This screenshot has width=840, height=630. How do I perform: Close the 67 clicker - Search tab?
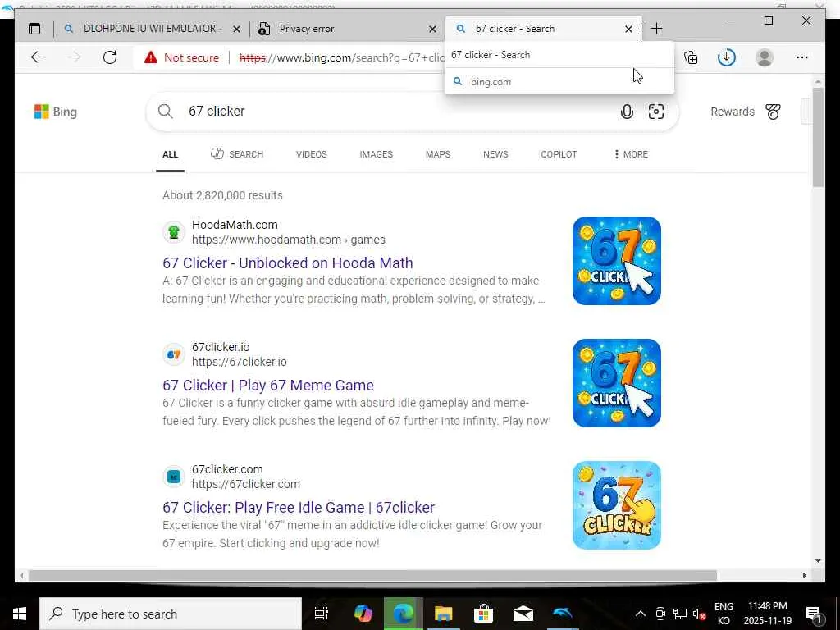628,29
